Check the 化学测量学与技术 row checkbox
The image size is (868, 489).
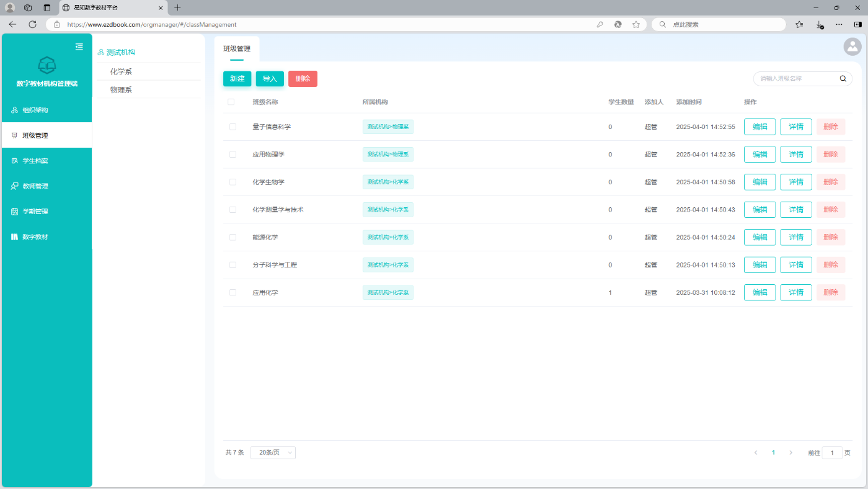[x=232, y=210]
